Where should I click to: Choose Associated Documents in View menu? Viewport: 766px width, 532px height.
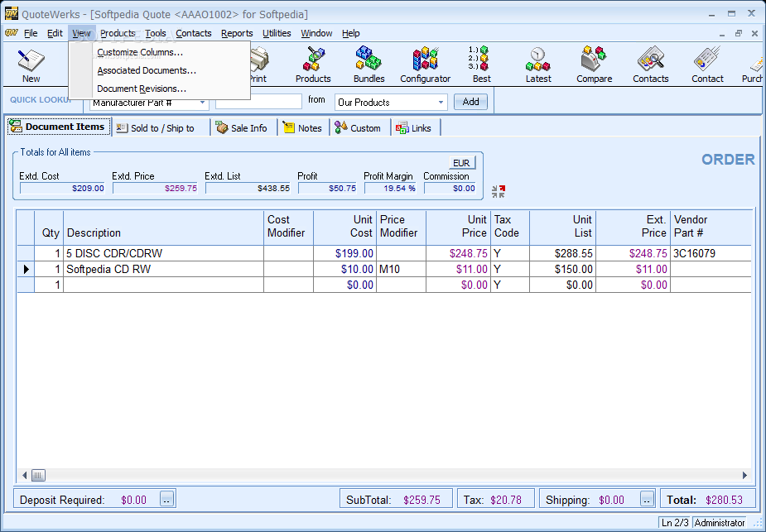[x=147, y=70]
